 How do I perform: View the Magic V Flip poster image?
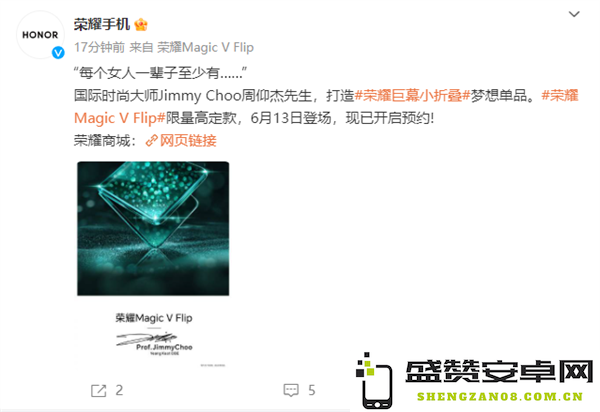click(x=153, y=264)
